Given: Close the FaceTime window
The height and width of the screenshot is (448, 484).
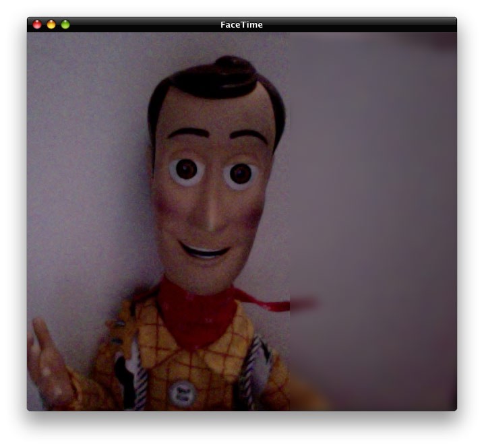Looking at the screenshot, I should point(37,24).
